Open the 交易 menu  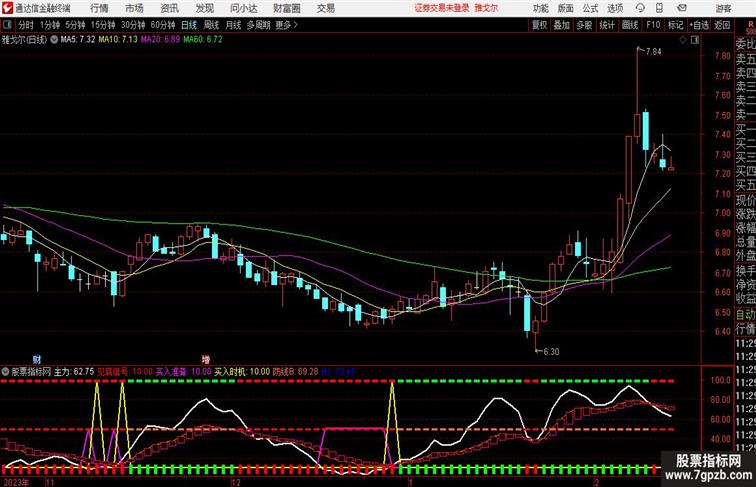[x=325, y=8]
